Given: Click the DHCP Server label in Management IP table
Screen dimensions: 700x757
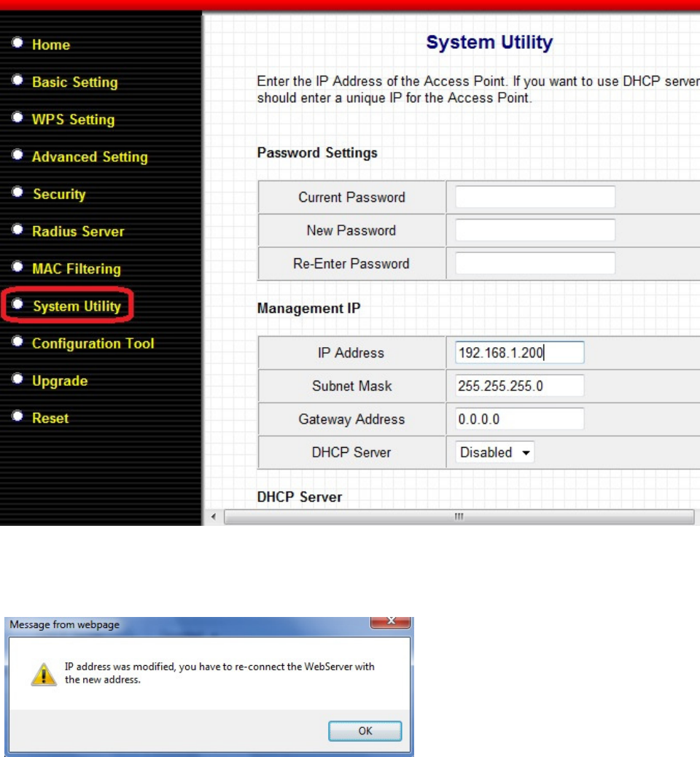Looking at the screenshot, I should tap(351, 452).
